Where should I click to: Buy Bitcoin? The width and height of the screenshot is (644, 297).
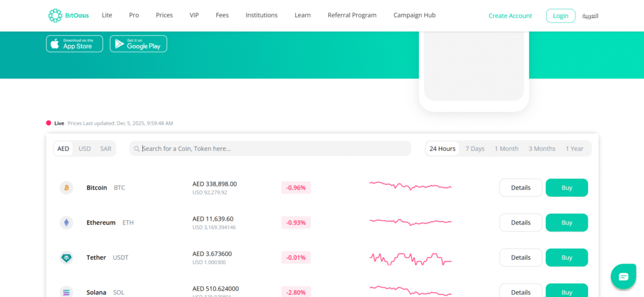[x=567, y=188]
